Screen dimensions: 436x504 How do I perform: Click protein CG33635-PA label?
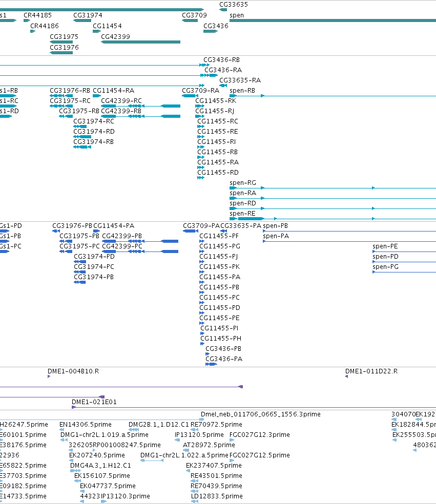point(241,226)
